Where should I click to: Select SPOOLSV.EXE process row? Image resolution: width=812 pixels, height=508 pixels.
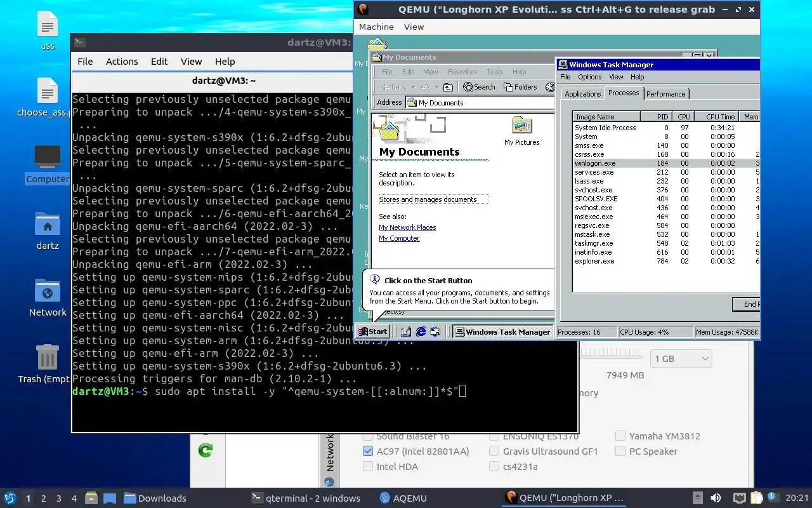click(666, 199)
